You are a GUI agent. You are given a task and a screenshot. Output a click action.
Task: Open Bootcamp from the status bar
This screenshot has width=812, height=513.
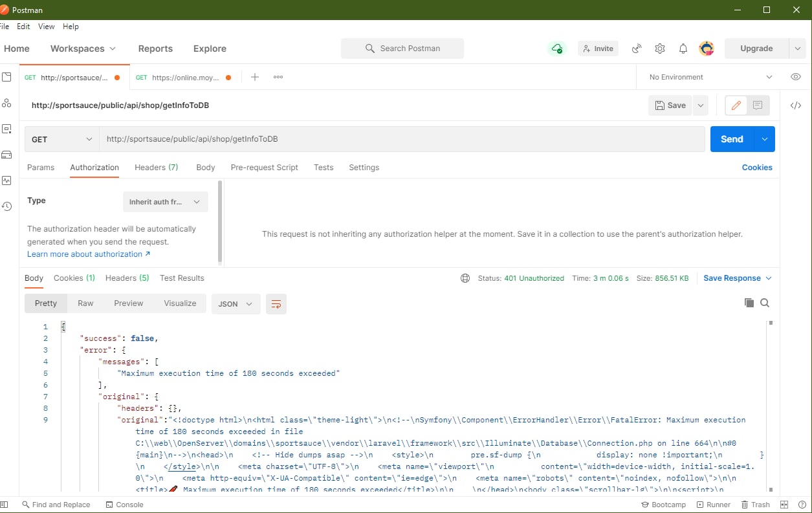pos(663,505)
